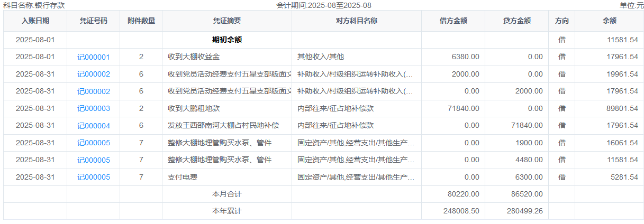Click the 余额 column header
Screen dimensions: 644x224
609,21
